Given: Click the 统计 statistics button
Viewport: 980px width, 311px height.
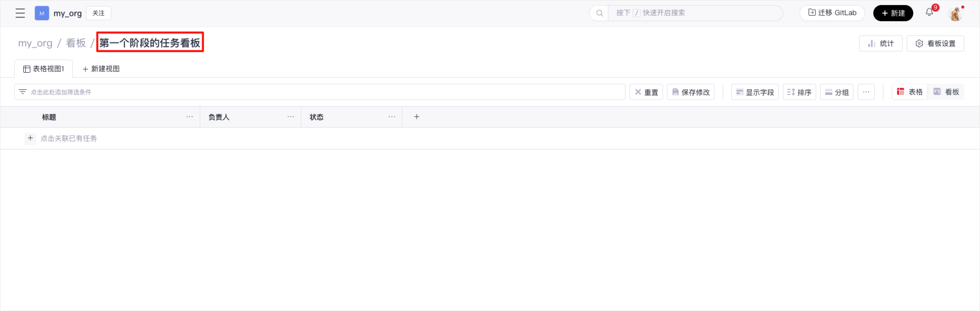Looking at the screenshot, I should click(x=880, y=43).
